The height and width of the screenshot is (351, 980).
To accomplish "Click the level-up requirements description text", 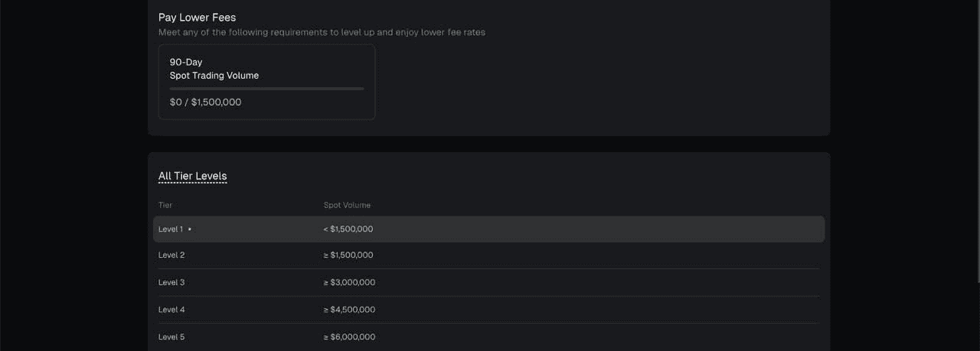I will (322, 32).
